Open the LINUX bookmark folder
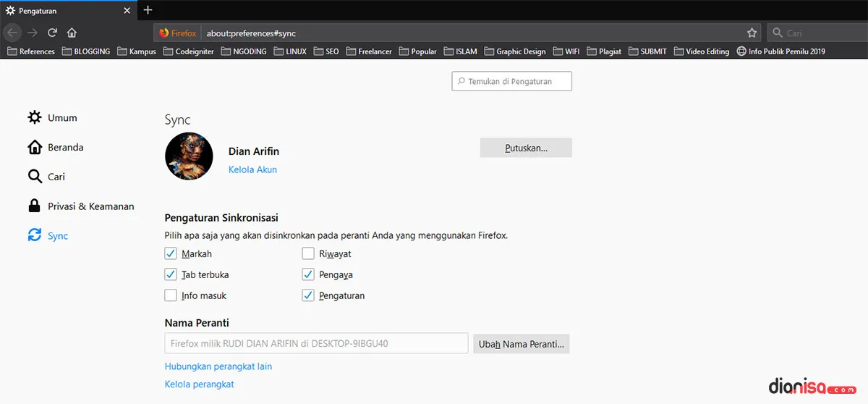 pyautogui.click(x=290, y=51)
